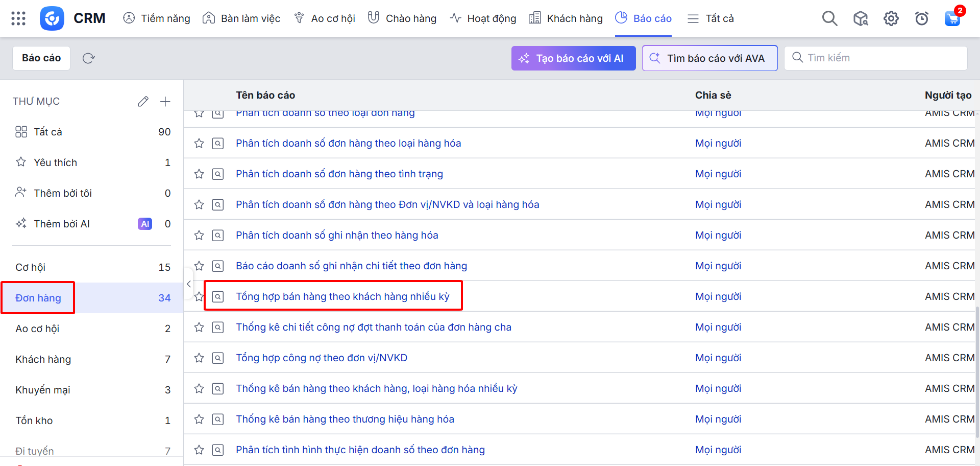Star the Phân tích doanh số đơn hàng theo tình trạng report

pyautogui.click(x=199, y=174)
